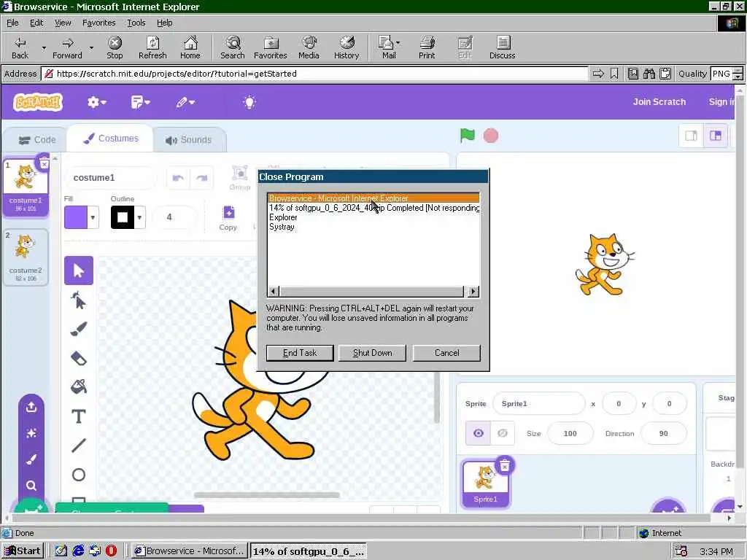This screenshot has height=560, width=747.
Task: Click the upload costume icon
Action: 31,407
